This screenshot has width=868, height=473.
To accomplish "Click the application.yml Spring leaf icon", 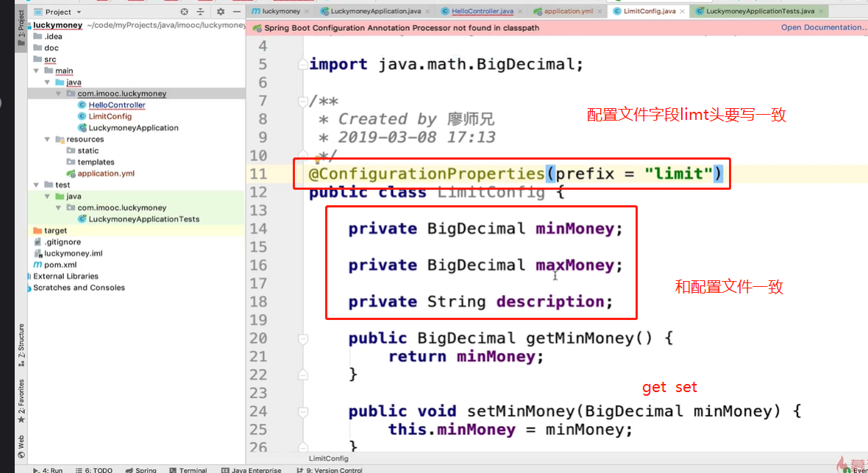I will pyautogui.click(x=71, y=174).
